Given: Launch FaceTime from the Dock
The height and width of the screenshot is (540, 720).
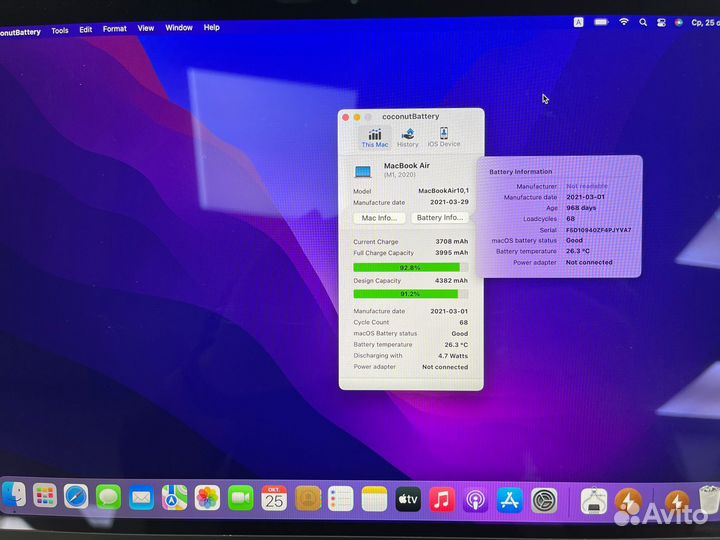Looking at the screenshot, I should [x=241, y=498].
